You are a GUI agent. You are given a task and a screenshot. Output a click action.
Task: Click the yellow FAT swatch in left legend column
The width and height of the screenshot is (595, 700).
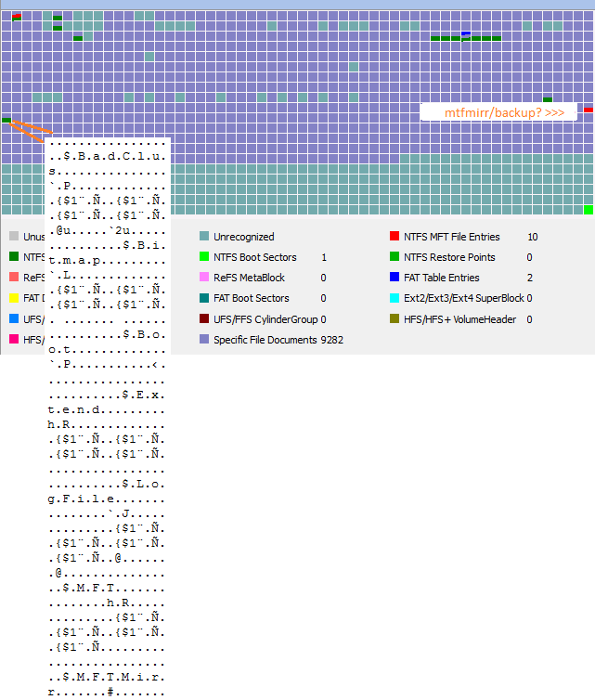tap(14, 298)
